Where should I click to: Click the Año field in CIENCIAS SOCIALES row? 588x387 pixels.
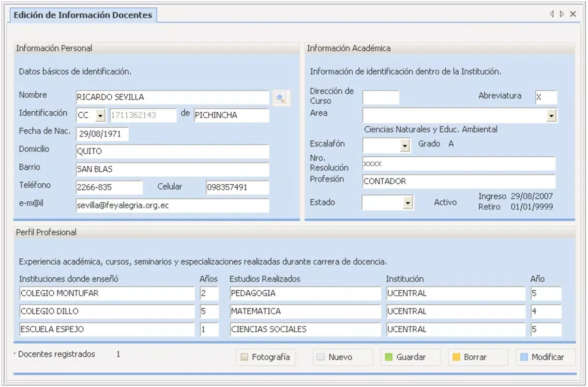(x=546, y=329)
